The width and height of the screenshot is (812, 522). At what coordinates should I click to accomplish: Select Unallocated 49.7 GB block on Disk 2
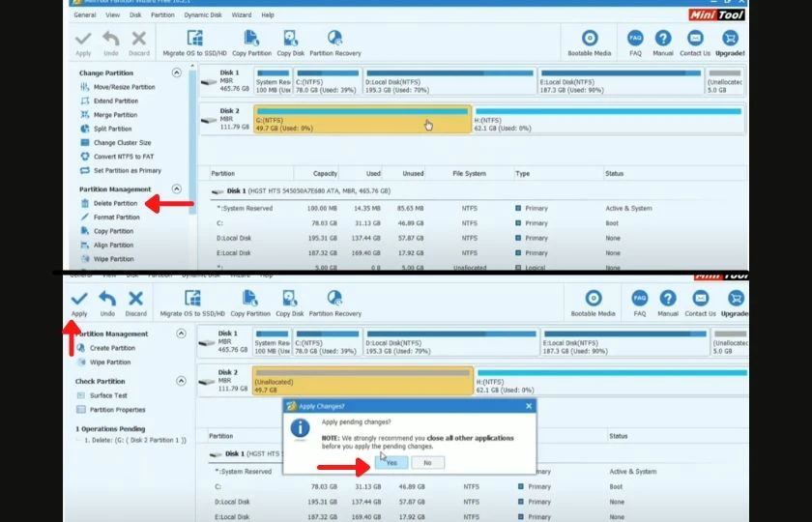pyautogui.click(x=363, y=381)
